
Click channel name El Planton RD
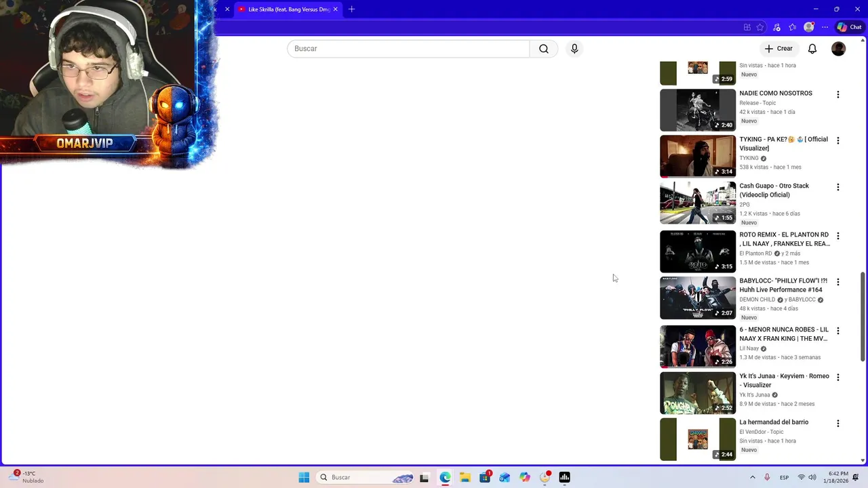pyautogui.click(x=755, y=253)
